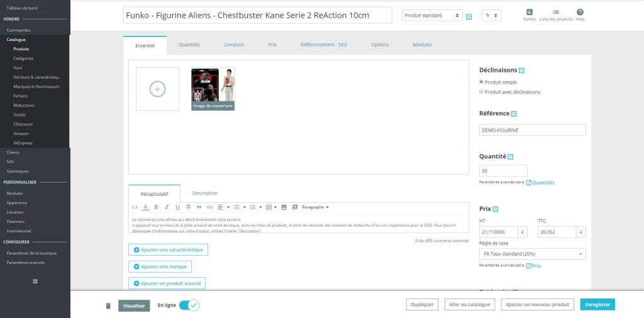This screenshot has height=318, width=644.
Task: Click the help icon beside Quantité
Action: pos(511,157)
